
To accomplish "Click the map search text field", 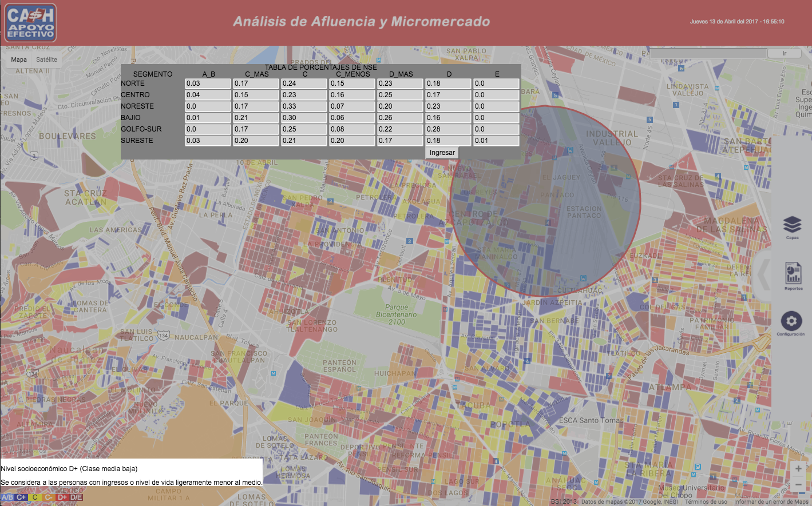I will click(708, 53).
